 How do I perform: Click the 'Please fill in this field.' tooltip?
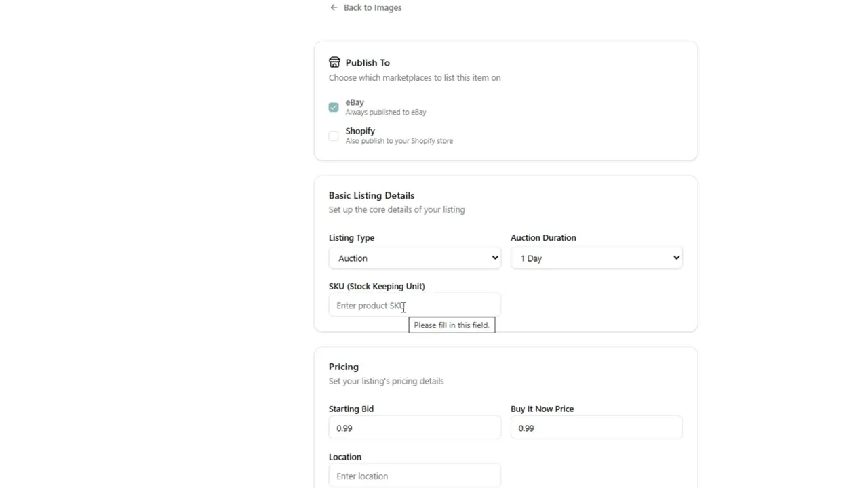452,325
